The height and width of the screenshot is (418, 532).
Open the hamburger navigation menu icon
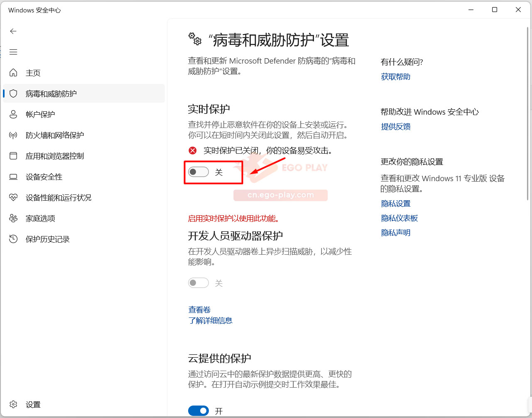pyautogui.click(x=13, y=52)
